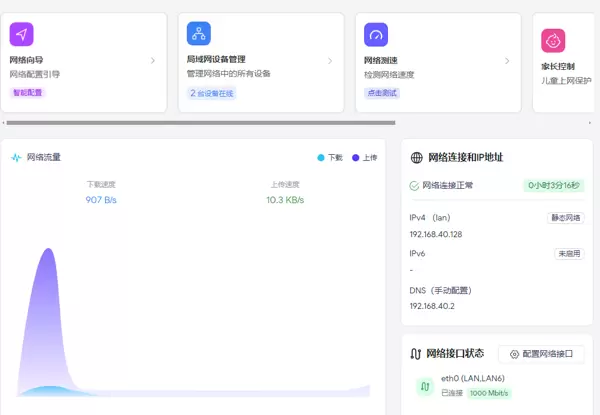Click the blue 局域网设备管理 icon
The image size is (600, 415).
(x=198, y=34)
